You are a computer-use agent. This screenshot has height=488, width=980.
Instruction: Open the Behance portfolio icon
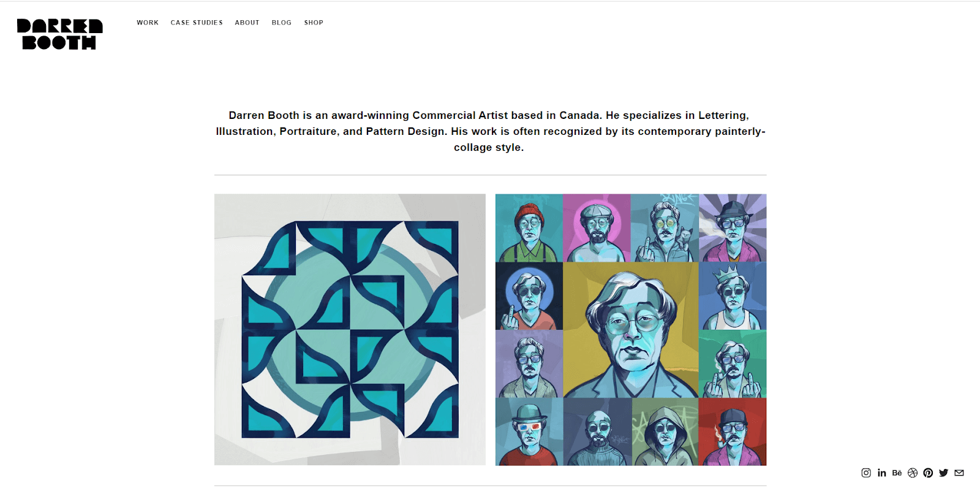[x=897, y=473]
